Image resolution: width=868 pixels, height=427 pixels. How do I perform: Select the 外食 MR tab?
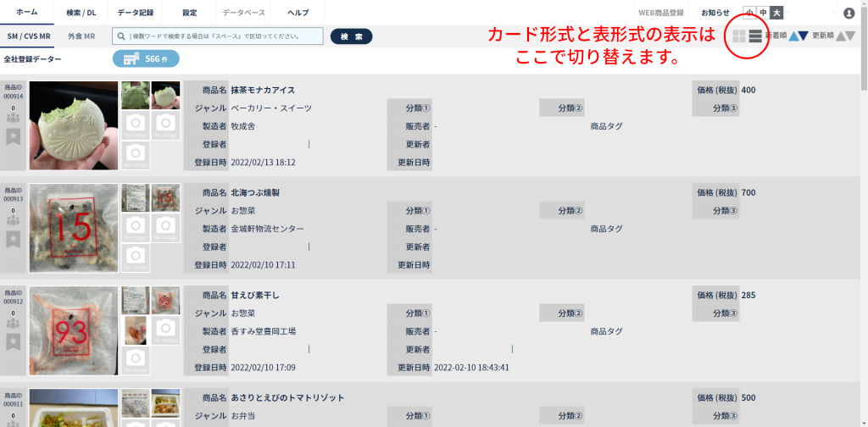81,36
